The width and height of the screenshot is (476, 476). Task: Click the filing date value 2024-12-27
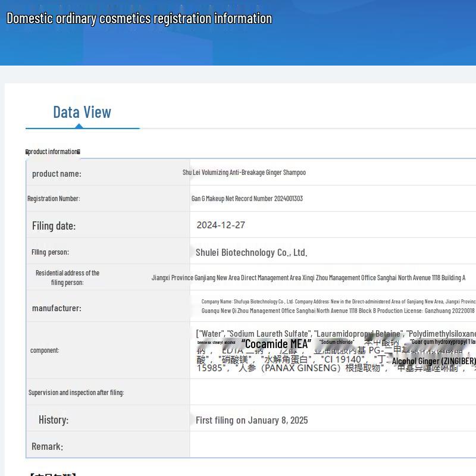click(x=221, y=225)
